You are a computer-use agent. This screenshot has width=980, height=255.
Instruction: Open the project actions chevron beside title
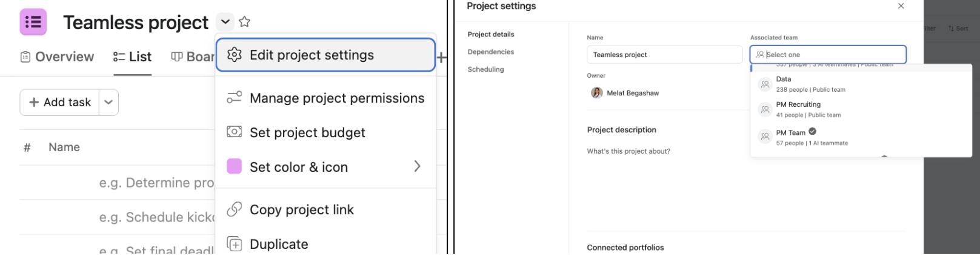(x=225, y=22)
